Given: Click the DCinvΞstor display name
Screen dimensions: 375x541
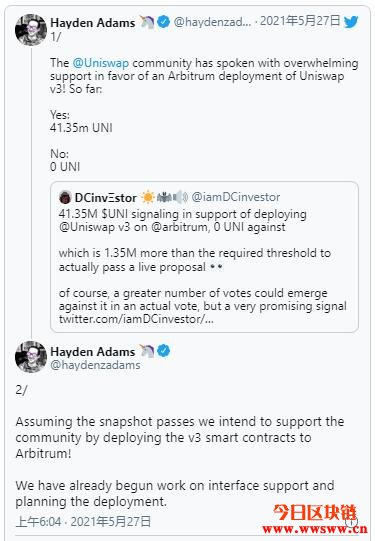Looking at the screenshot, I should point(106,198).
